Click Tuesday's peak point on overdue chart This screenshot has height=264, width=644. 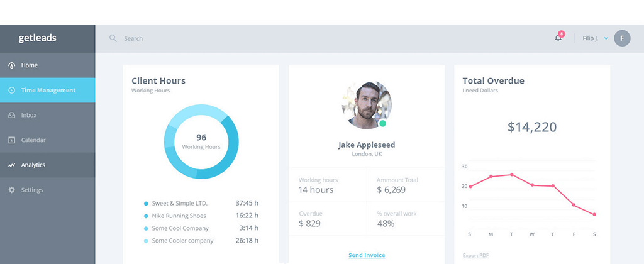[x=512, y=175]
